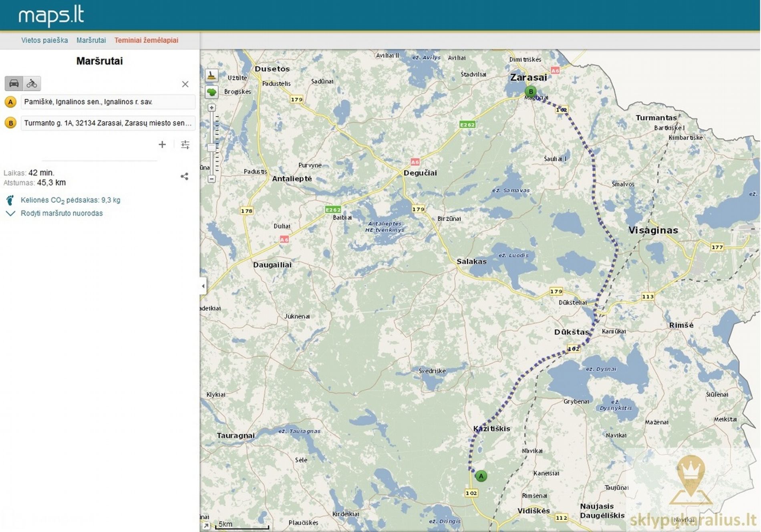The height and width of the screenshot is (532, 761).
Task: Click the destination B address field
Action: point(108,123)
